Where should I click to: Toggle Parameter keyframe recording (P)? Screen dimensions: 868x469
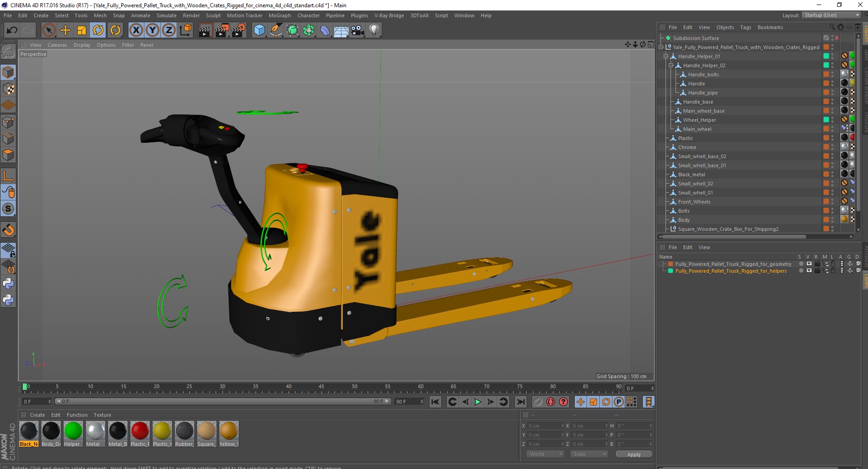tap(619, 402)
